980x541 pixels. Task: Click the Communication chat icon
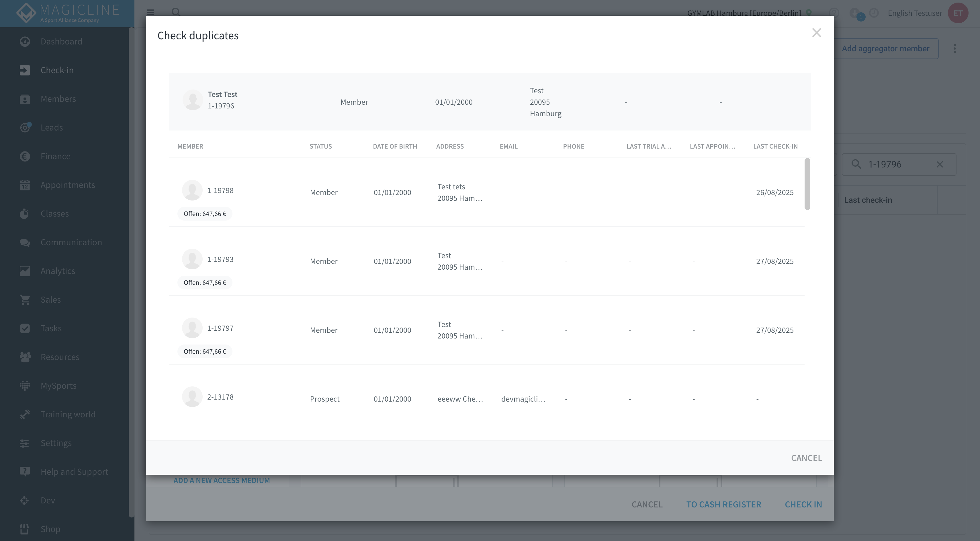tap(25, 242)
